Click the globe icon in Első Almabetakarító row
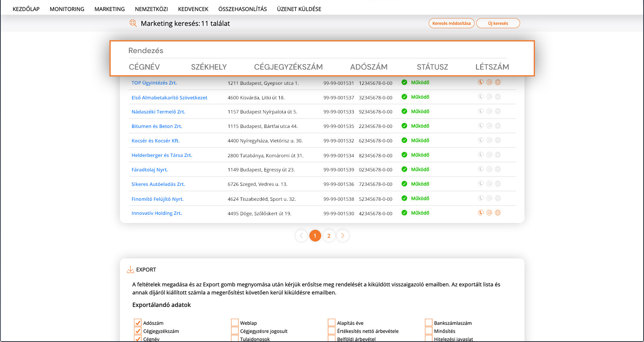Screen dimensions: 644x342 tap(498, 97)
